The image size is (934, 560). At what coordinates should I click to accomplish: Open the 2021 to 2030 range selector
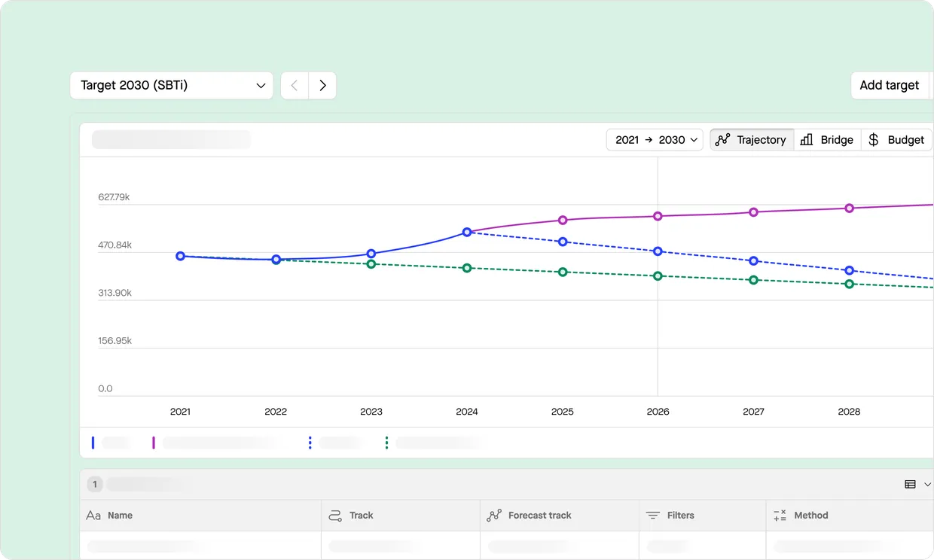(x=654, y=139)
